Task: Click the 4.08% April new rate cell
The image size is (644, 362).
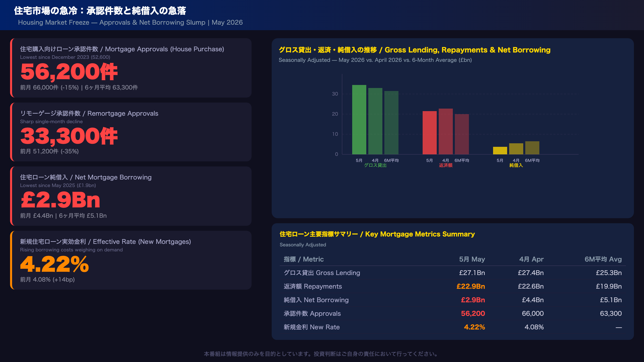Action: 534,327
